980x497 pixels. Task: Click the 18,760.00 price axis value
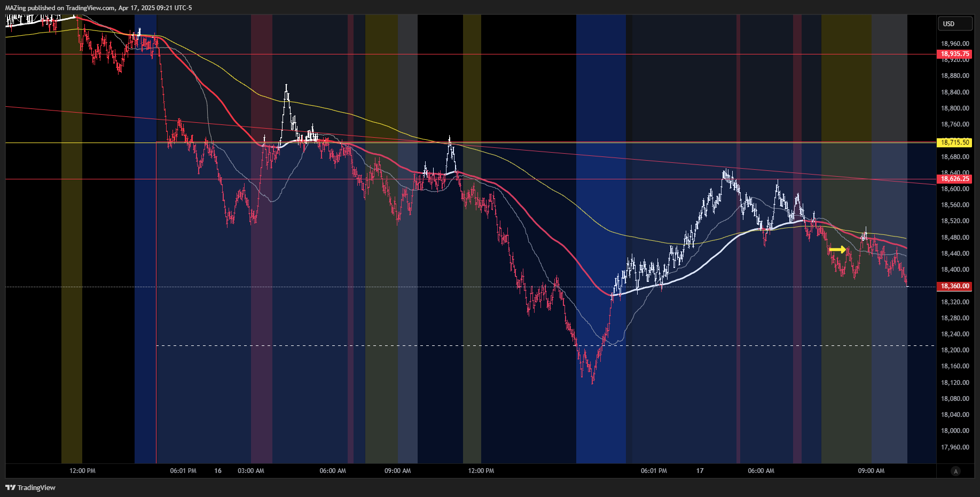(x=955, y=124)
